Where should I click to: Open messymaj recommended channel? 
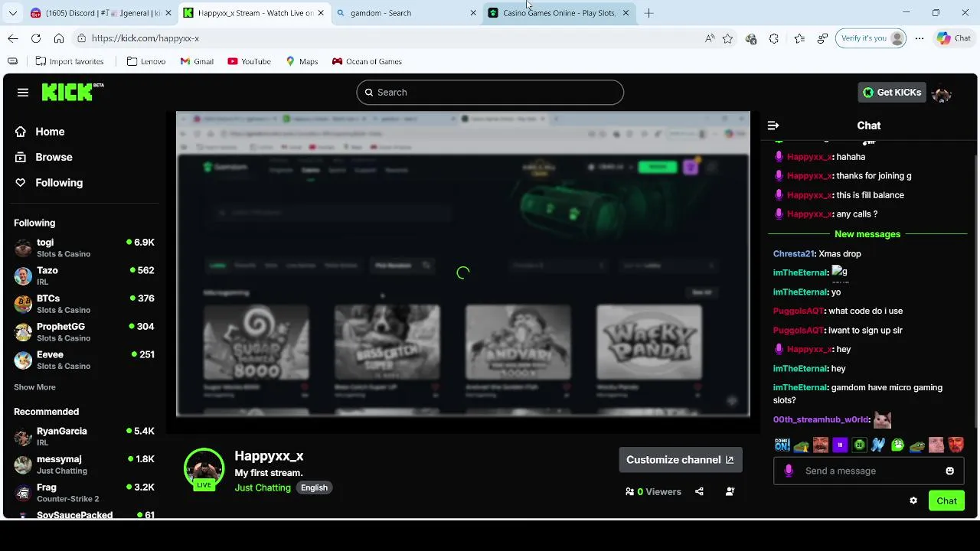84,465
